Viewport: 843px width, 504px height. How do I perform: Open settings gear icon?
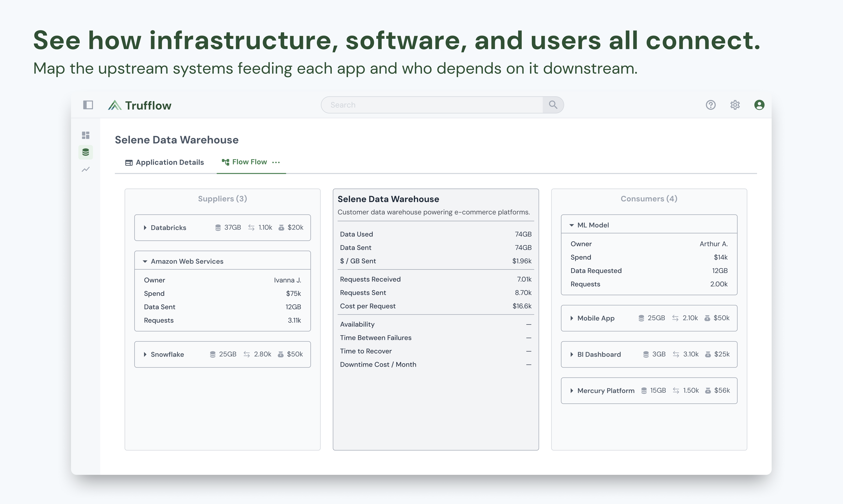tap(735, 105)
